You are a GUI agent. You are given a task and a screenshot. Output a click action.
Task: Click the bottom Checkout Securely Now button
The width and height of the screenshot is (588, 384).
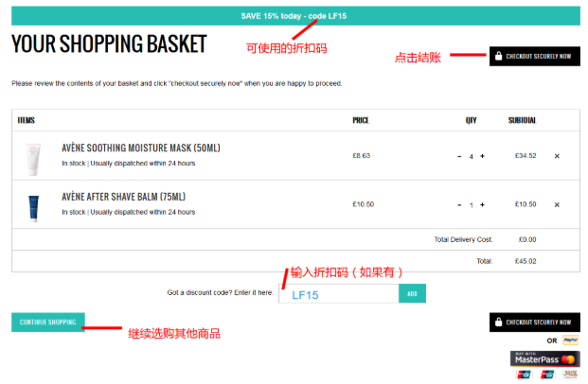point(534,323)
